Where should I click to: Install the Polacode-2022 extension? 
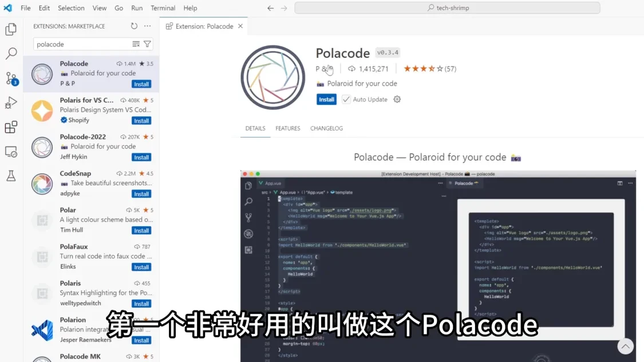click(x=141, y=157)
